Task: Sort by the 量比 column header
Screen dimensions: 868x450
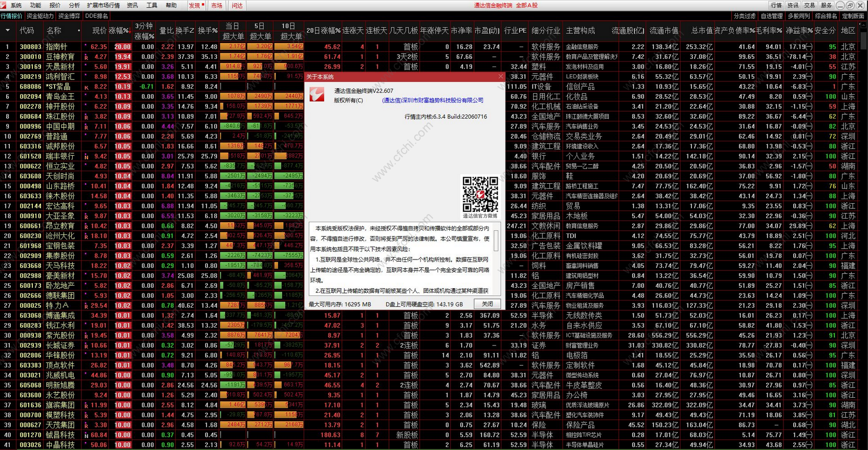Action: click(166, 31)
